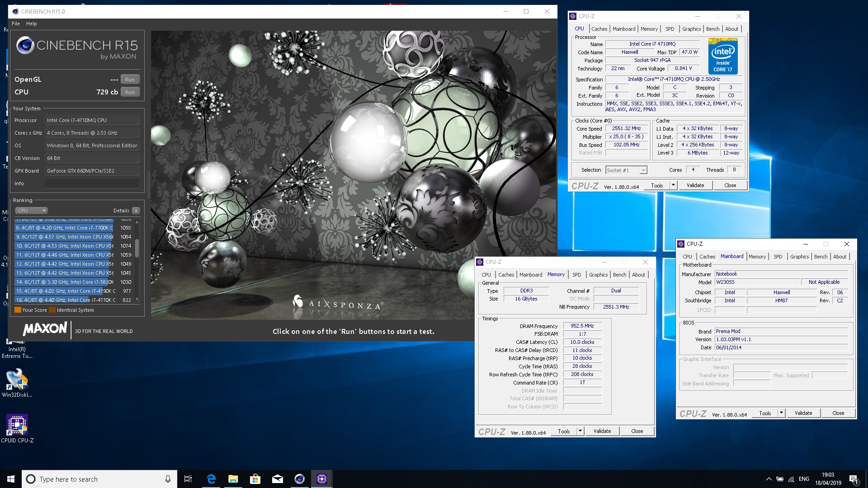
Task: Click the clock showing 19:03
Action: pos(828,479)
